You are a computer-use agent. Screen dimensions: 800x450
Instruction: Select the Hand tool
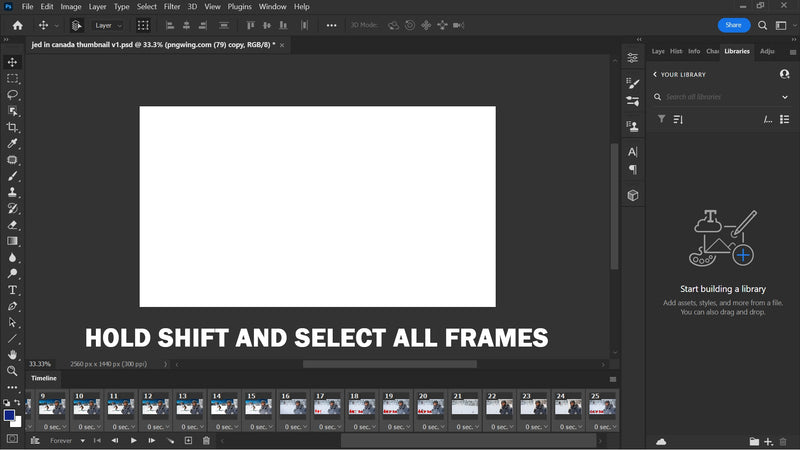click(x=13, y=354)
